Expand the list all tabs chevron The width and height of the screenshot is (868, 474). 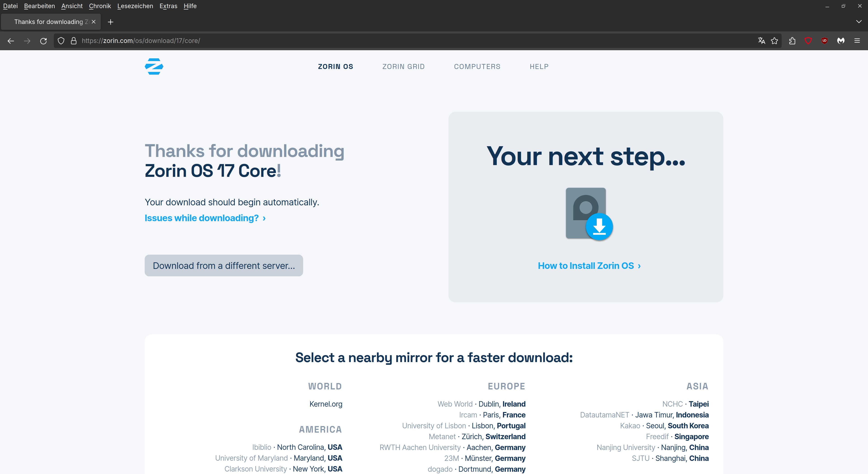click(859, 22)
